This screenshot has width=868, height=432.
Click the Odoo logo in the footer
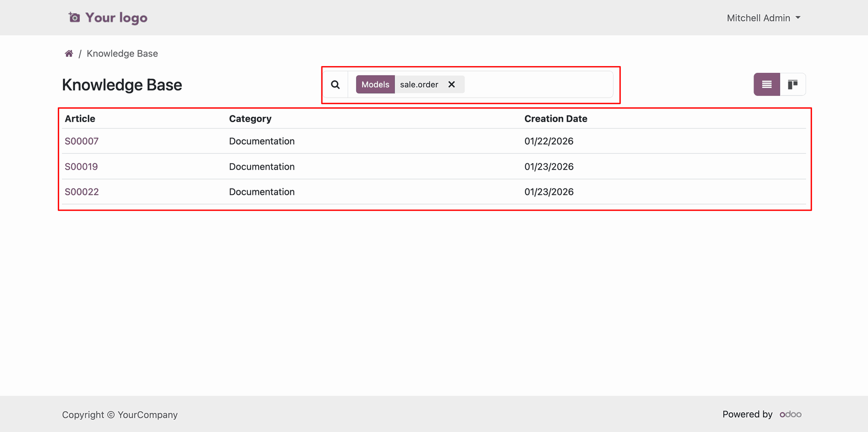point(790,414)
